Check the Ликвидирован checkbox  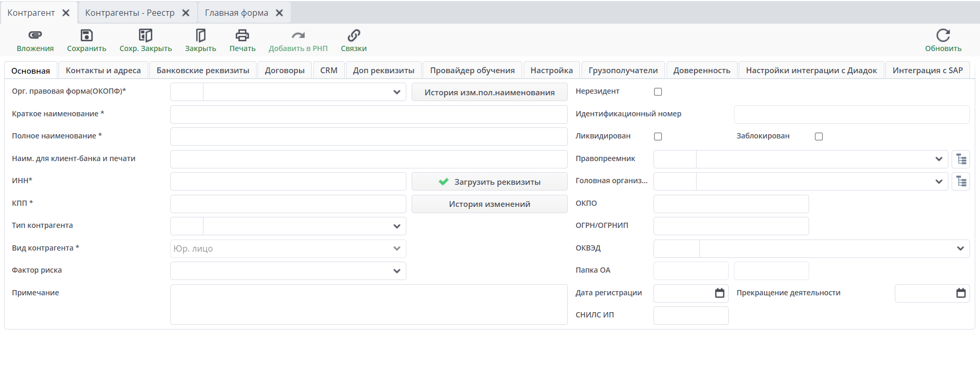[658, 137]
